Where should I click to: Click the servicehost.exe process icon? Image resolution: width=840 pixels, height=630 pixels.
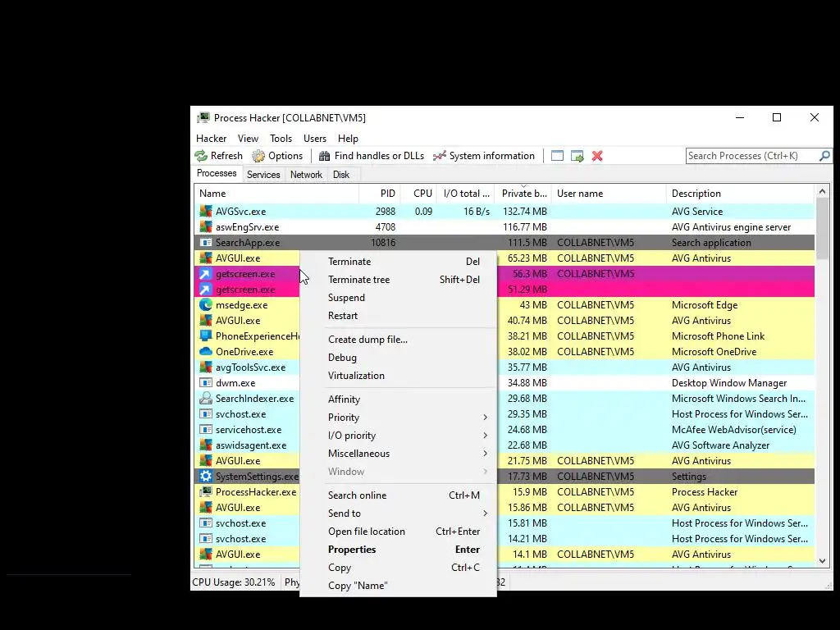click(x=206, y=429)
